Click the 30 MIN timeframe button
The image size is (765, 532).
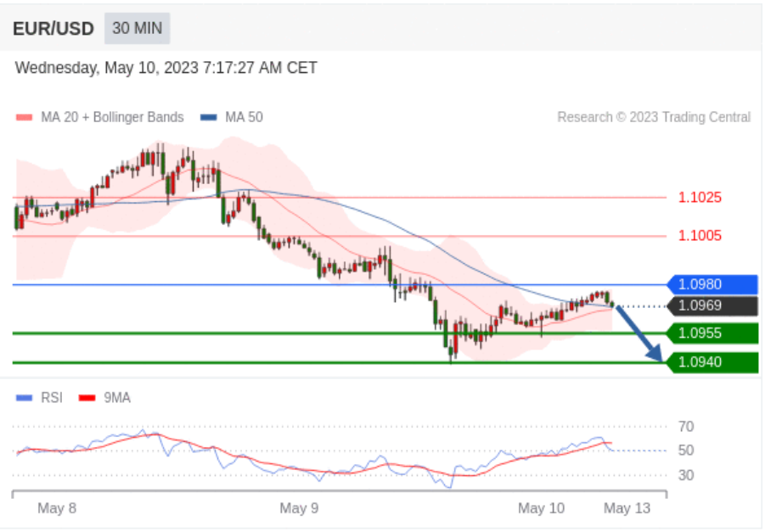(137, 28)
